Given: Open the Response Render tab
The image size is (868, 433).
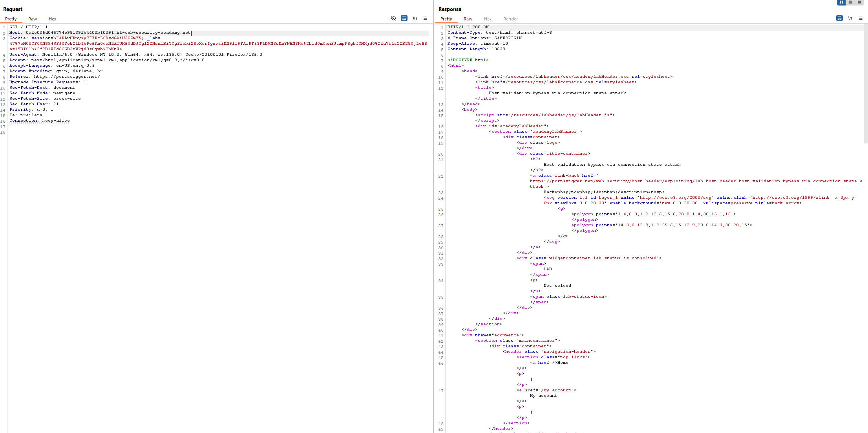Looking at the screenshot, I should coord(510,19).
